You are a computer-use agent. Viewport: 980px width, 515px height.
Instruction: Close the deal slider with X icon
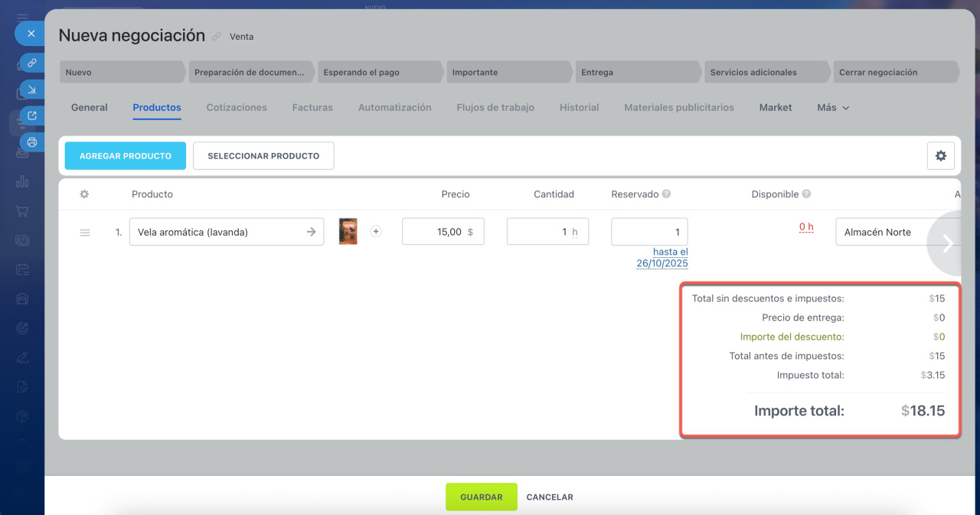coord(31,34)
